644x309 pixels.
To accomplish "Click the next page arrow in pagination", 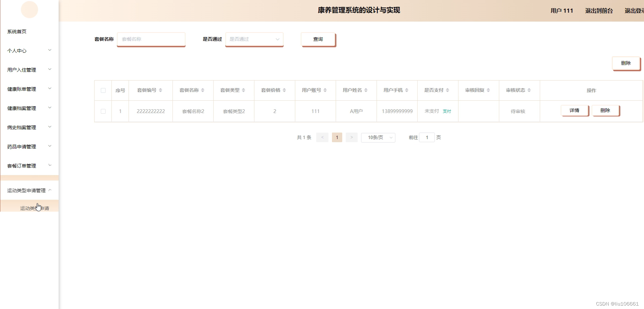I will [351, 137].
